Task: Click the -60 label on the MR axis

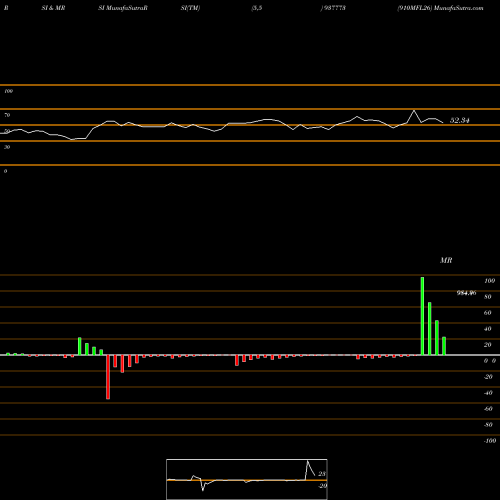Action: click(488, 409)
